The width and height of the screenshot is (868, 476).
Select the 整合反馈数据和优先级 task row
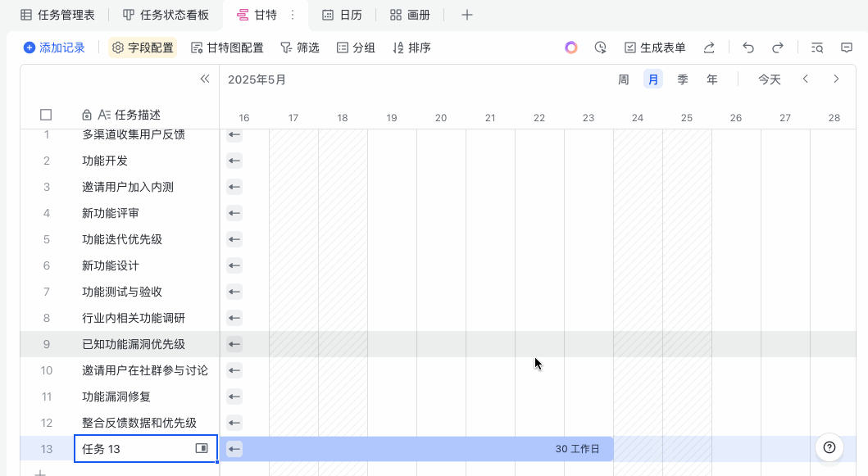(120, 423)
